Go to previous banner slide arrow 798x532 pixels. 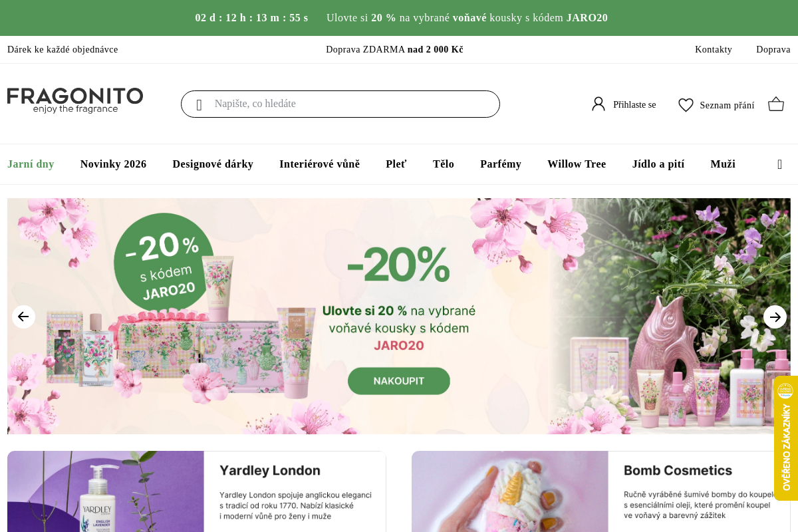pos(23,317)
